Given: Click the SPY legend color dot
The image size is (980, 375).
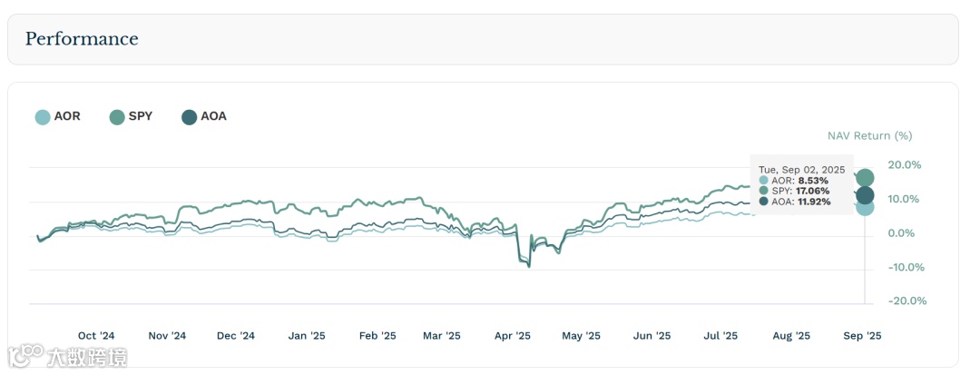Looking at the screenshot, I should [117, 117].
